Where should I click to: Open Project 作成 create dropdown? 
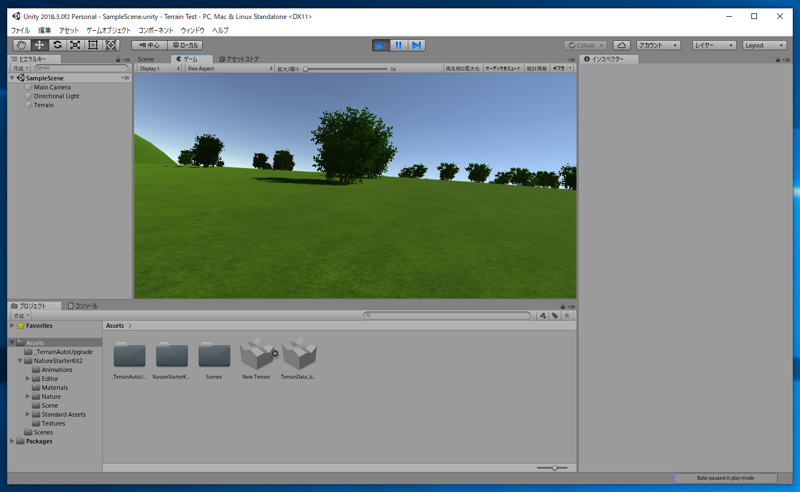click(20, 315)
